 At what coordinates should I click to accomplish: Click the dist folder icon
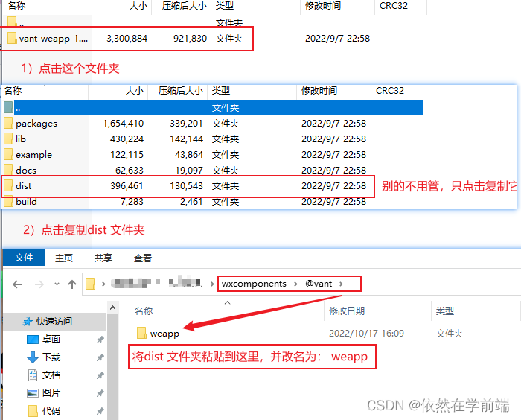click(x=8, y=185)
